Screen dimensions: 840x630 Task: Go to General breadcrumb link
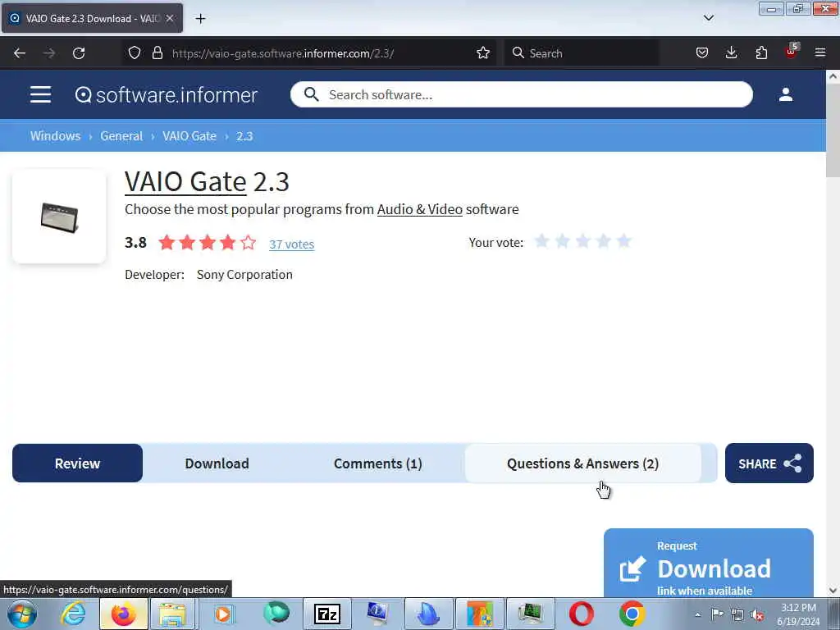(121, 136)
